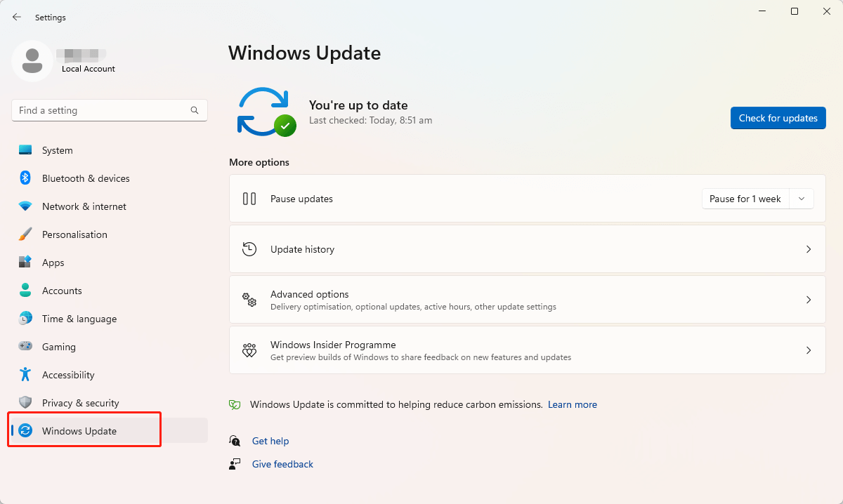Select Windows Update in sidebar

[110, 431]
